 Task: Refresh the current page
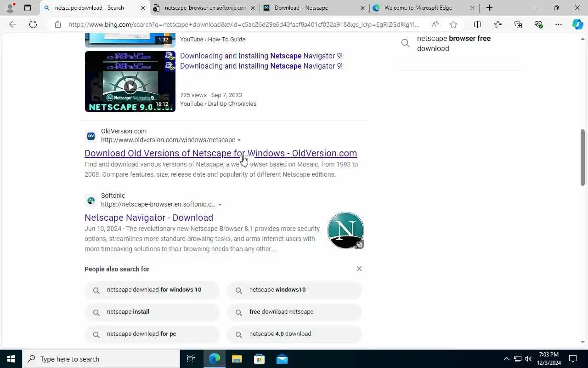coord(33,24)
